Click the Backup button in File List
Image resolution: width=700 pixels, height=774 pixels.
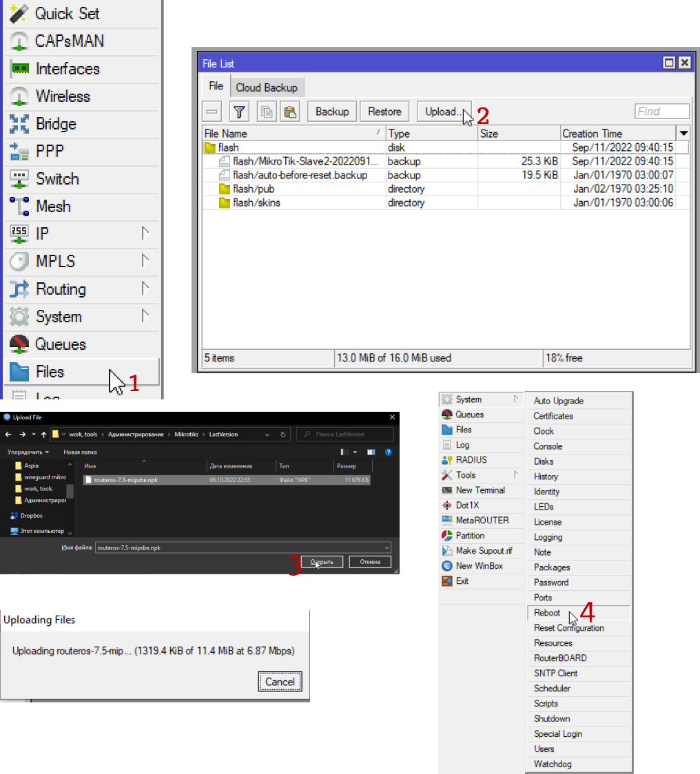(x=332, y=112)
